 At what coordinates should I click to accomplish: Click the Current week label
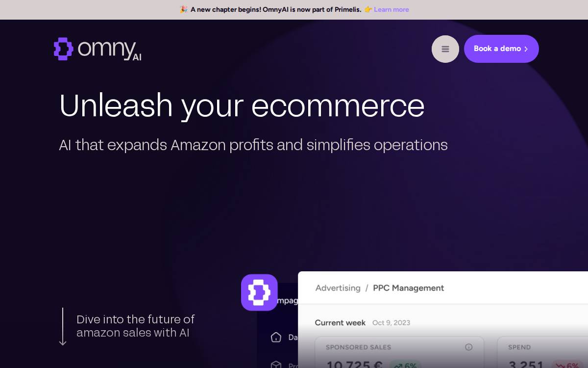(340, 322)
